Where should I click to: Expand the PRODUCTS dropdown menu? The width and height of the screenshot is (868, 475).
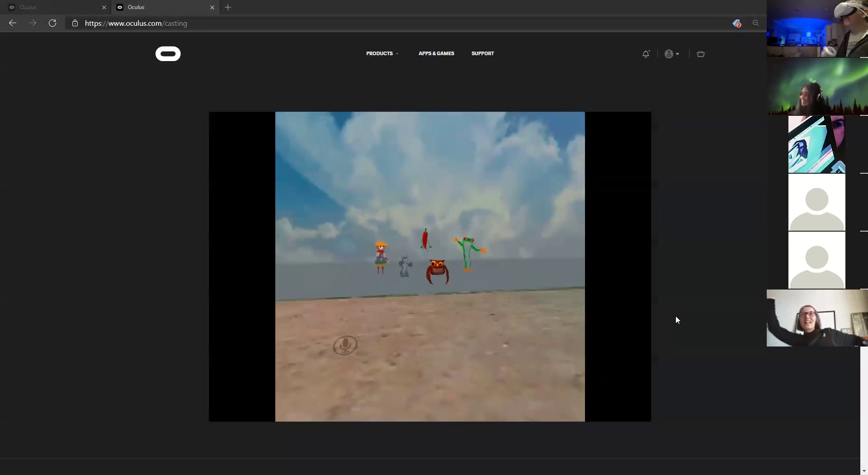click(382, 53)
